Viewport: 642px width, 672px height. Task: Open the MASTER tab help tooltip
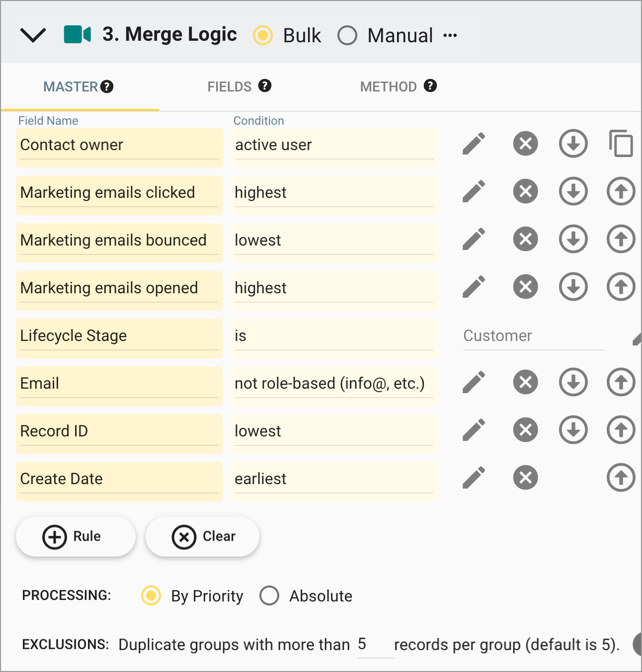click(x=106, y=86)
